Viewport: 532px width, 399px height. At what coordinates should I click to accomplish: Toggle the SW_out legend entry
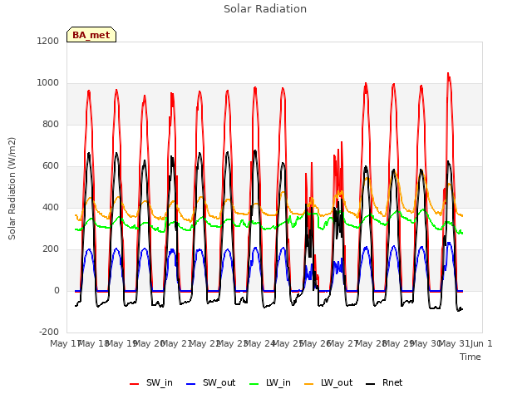pyautogui.click(x=210, y=382)
